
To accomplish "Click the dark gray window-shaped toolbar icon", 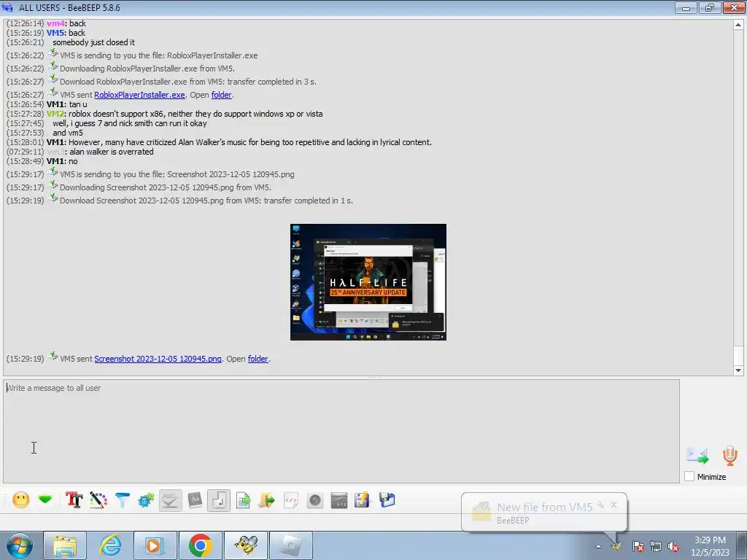I will pos(338,500).
